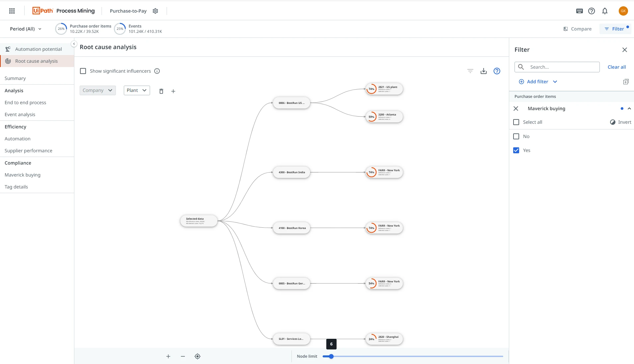Click the UiPath Process Mining logo
The width and height of the screenshot is (634, 364).
point(63,11)
